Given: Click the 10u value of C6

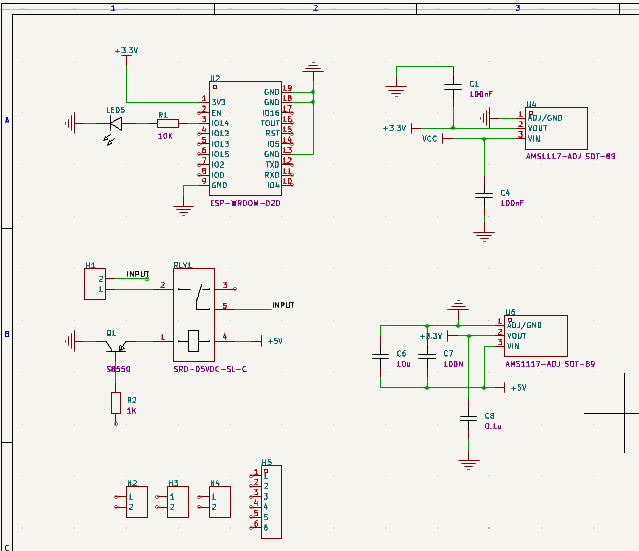Looking at the screenshot, I should [x=403, y=364].
